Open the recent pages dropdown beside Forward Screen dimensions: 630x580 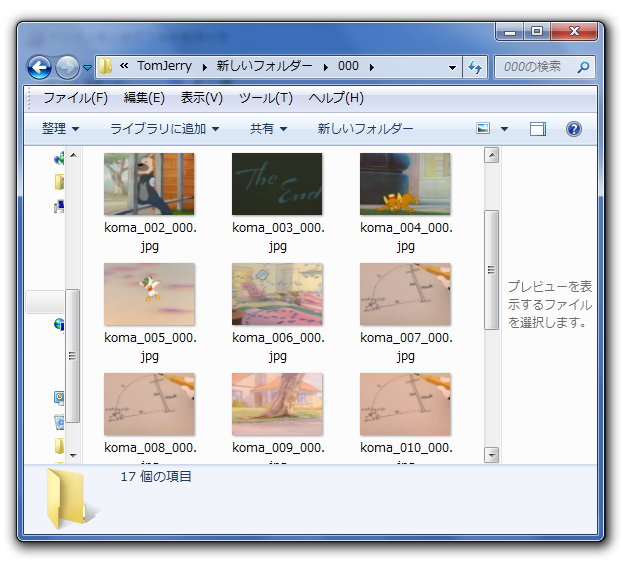87,67
